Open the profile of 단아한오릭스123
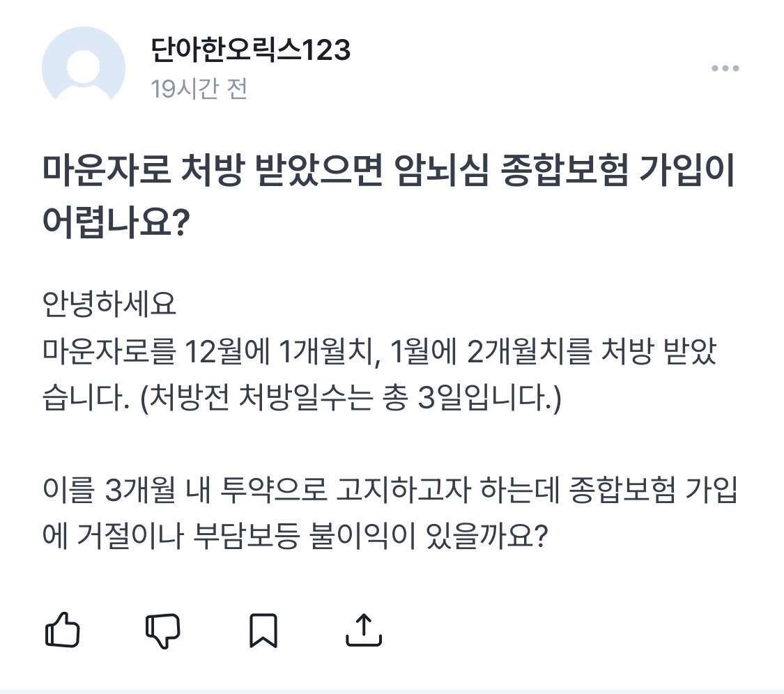Image resolution: width=784 pixels, height=694 pixels. click(x=250, y=50)
